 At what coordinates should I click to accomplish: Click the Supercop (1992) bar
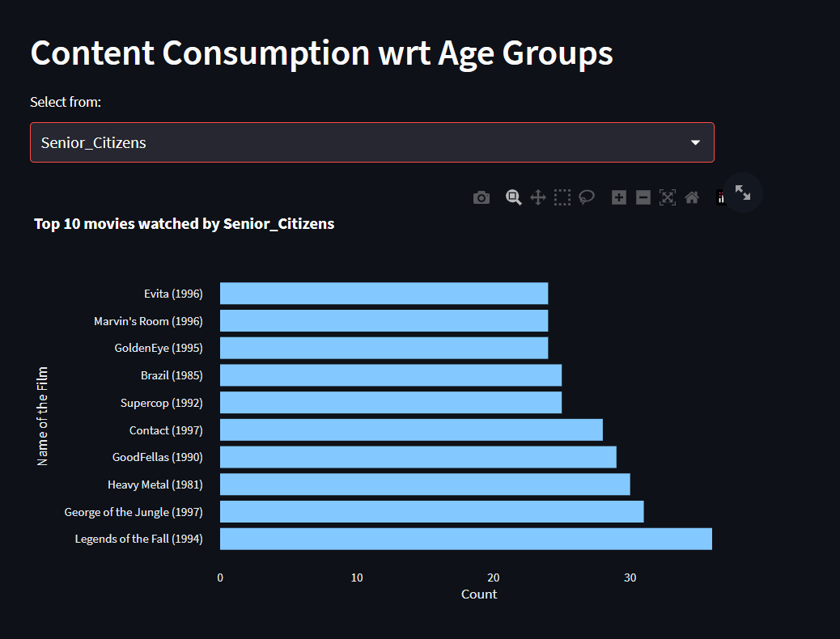pyautogui.click(x=391, y=403)
